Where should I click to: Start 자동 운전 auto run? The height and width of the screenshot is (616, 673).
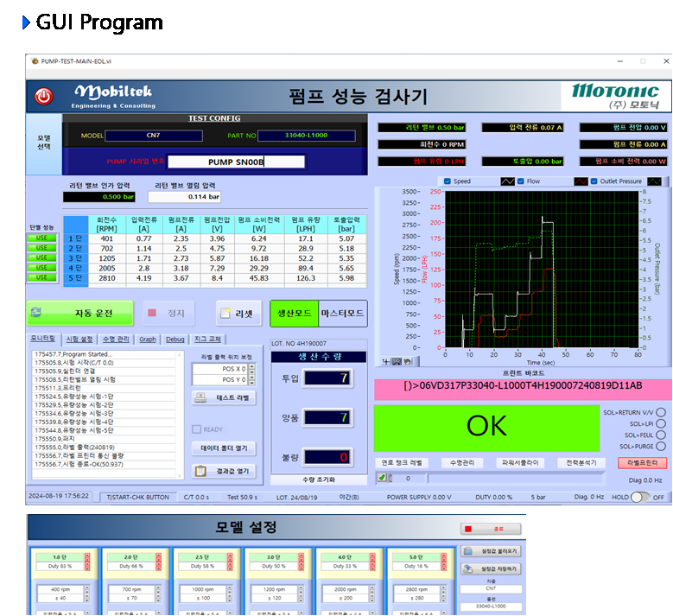click(79, 313)
